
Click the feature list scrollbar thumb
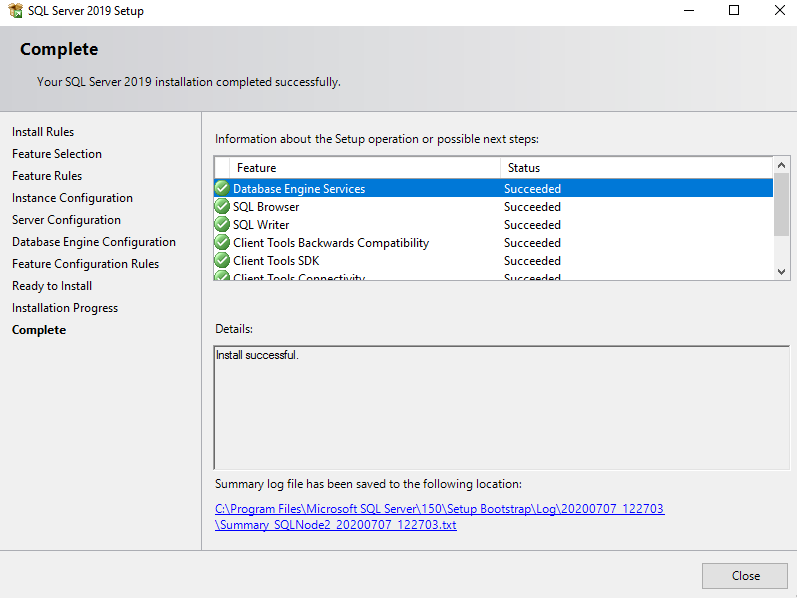(782, 205)
